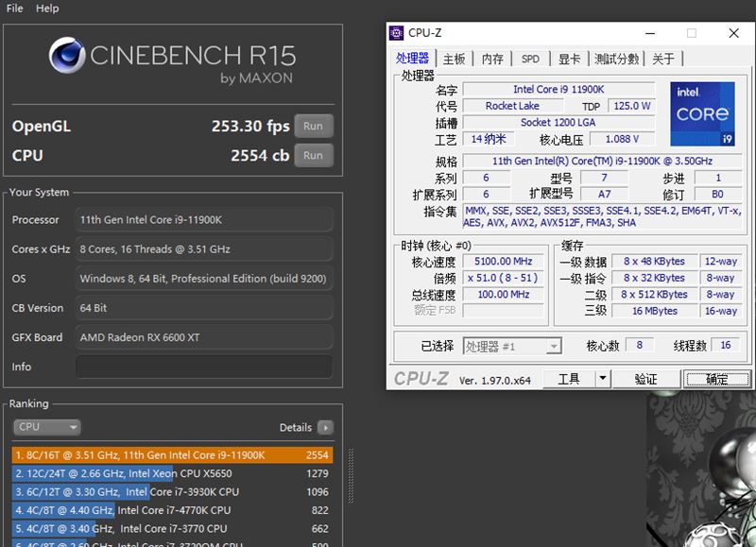This screenshot has height=547, width=756.
Task: Close the CPU-Z window
Action: 734,33
